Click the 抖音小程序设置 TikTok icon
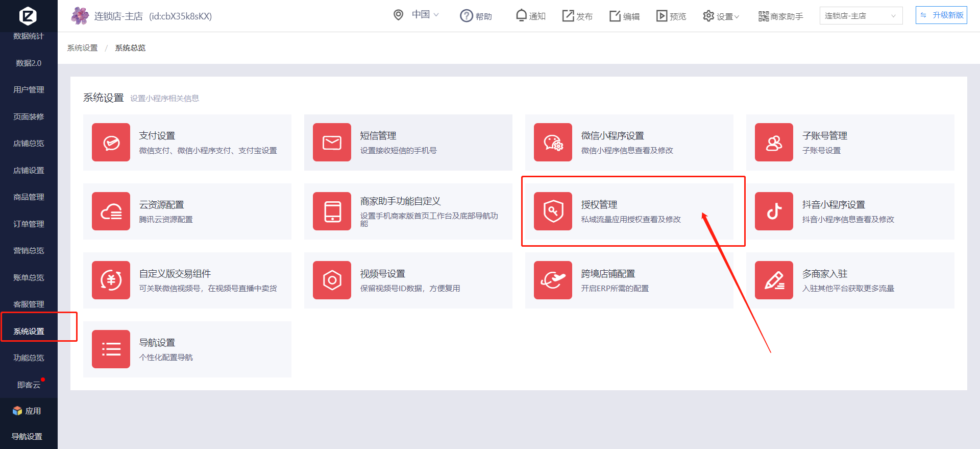Image resolution: width=980 pixels, height=449 pixels. click(x=774, y=211)
